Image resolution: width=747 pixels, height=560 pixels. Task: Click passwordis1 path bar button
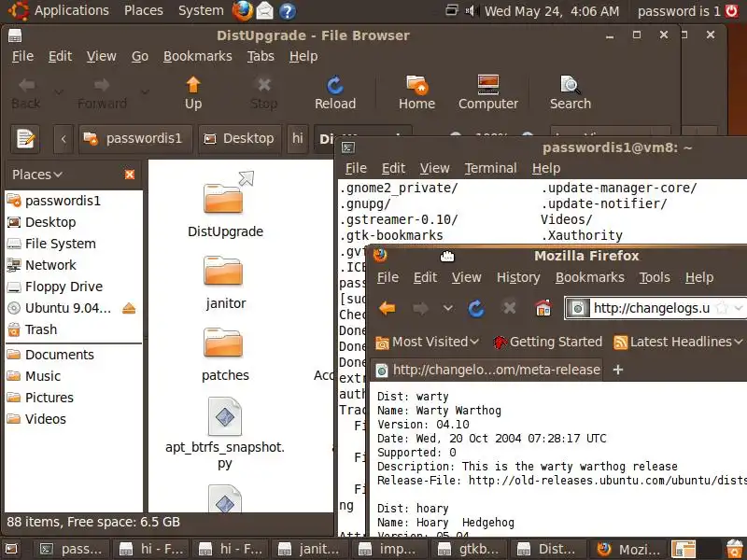coord(135,138)
